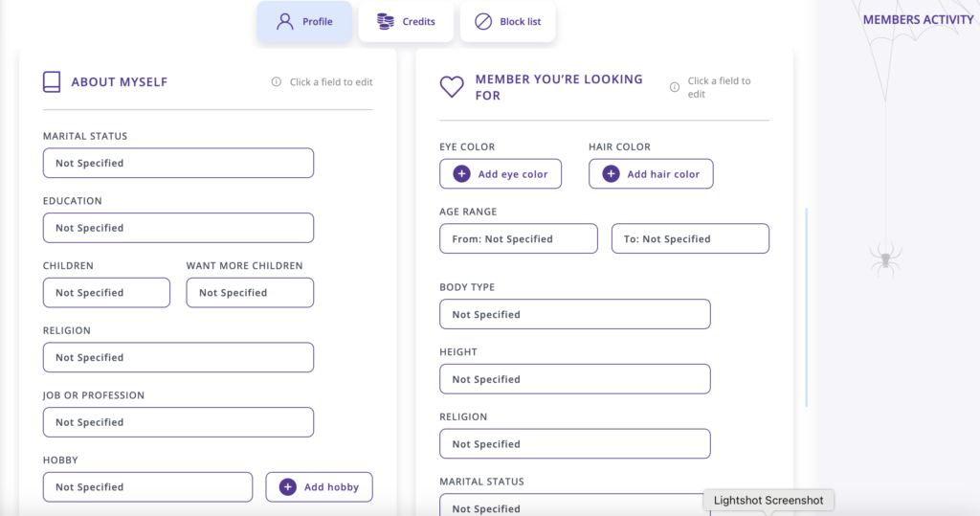Click the Hobby input field
The image size is (980, 516).
pos(147,487)
